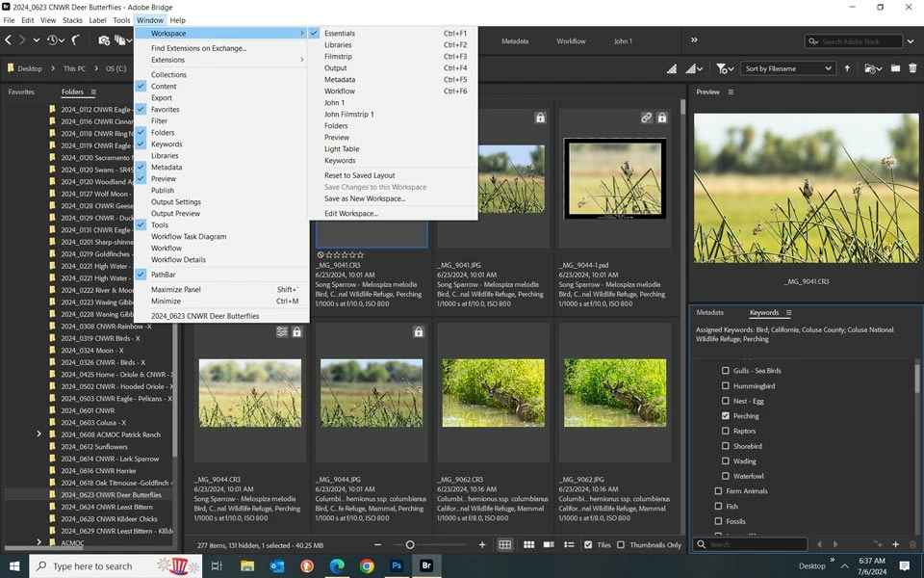The height and width of the screenshot is (578, 924).
Task: Adjust the thumbnail size slider handle
Action: pos(410,545)
